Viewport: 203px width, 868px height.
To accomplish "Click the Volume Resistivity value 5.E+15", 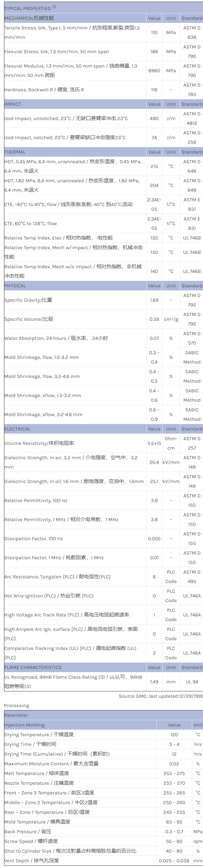I will point(154,443).
